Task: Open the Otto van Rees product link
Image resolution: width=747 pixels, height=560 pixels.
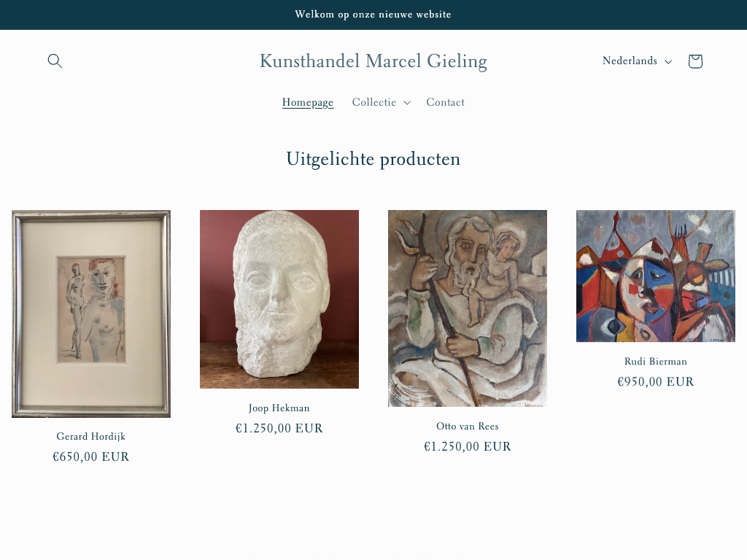Action: click(468, 426)
